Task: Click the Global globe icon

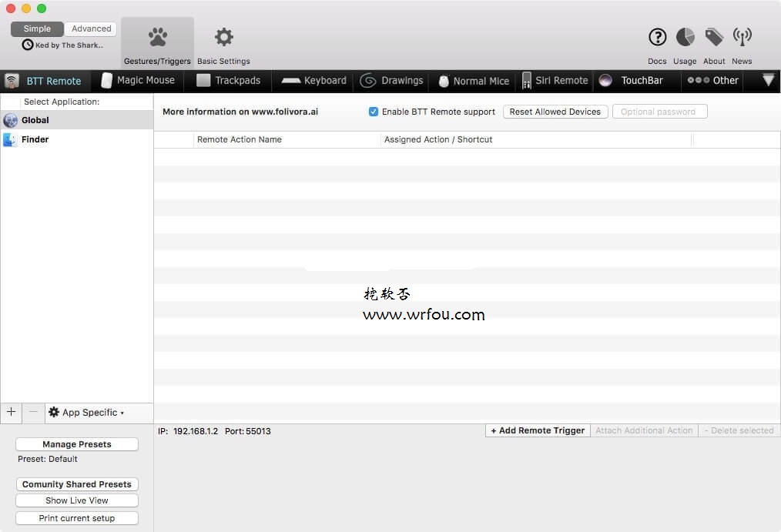Action: click(x=11, y=120)
